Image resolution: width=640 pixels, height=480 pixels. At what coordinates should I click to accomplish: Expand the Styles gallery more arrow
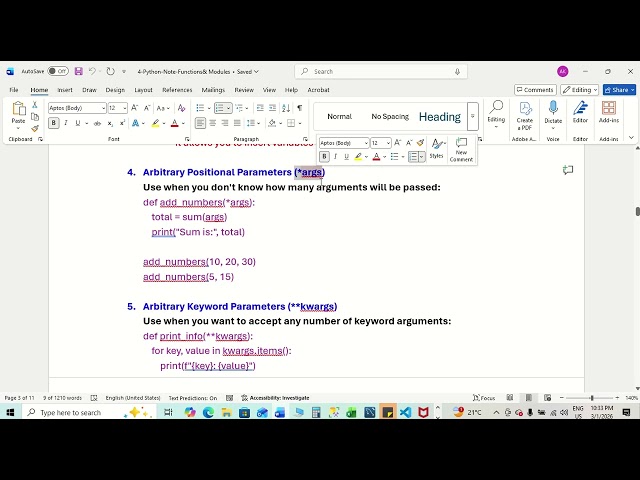pyautogui.click(x=472, y=116)
